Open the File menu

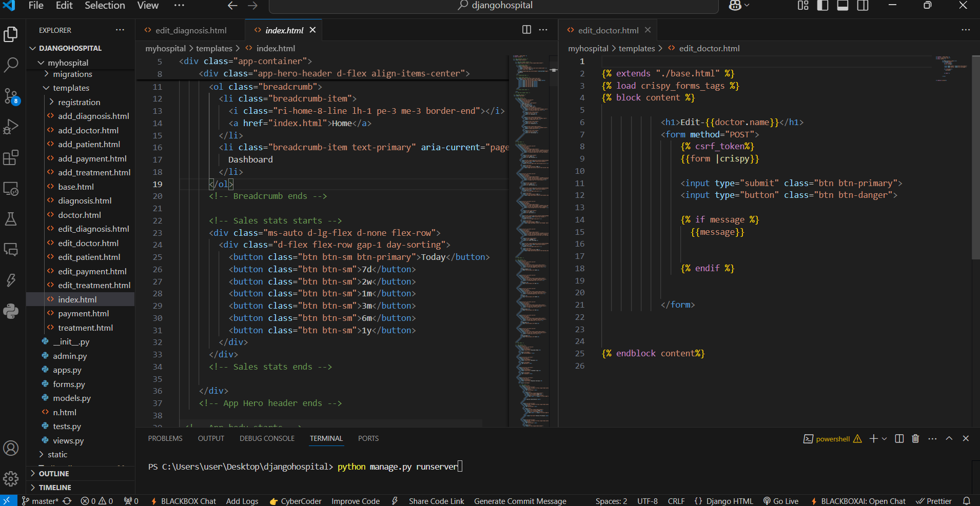click(x=36, y=6)
